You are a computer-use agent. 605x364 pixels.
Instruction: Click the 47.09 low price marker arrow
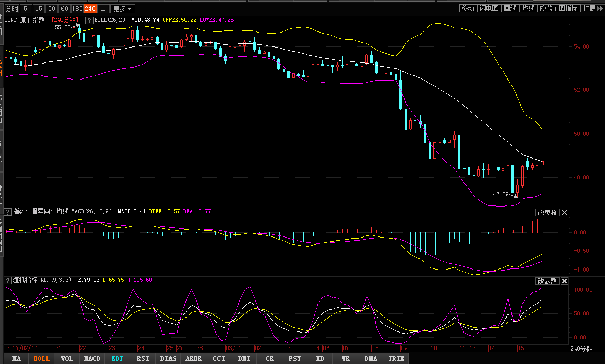(515, 196)
